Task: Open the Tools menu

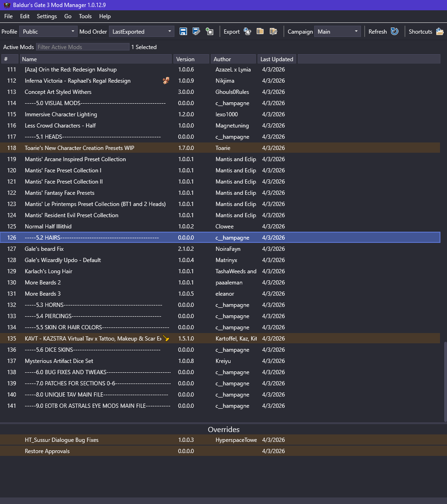Action: [85, 16]
